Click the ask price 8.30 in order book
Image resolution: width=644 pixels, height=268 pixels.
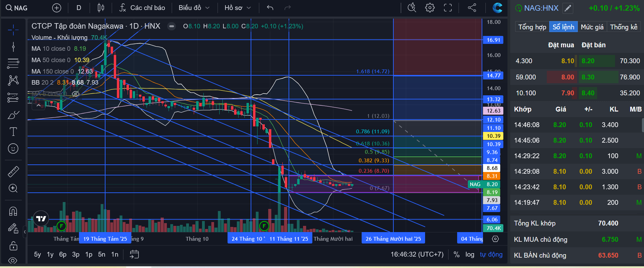[588, 77]
